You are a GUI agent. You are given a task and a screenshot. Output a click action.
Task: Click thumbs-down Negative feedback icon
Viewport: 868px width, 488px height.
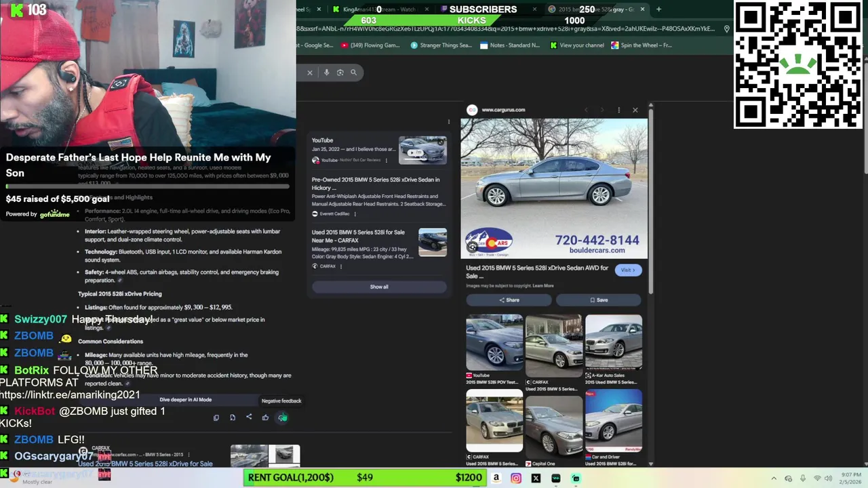click(x=282, y=418)
